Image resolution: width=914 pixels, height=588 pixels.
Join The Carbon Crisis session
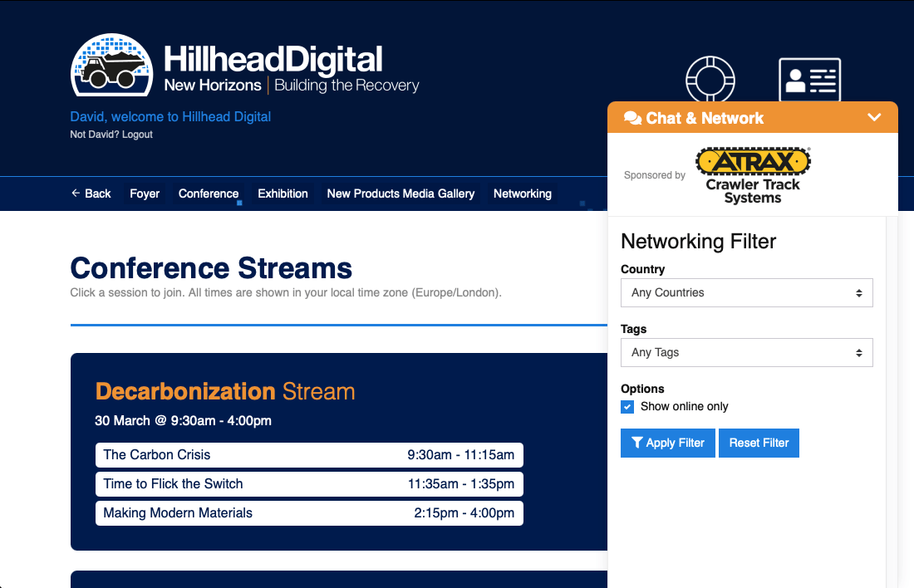(x=310, y=455)
